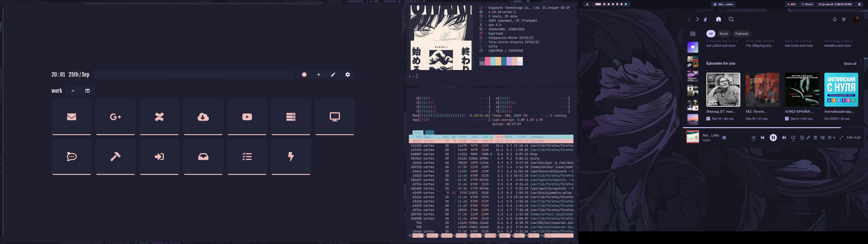Skip to next track
This screenshot has width=868, height=244.
[x=784, y=138]
